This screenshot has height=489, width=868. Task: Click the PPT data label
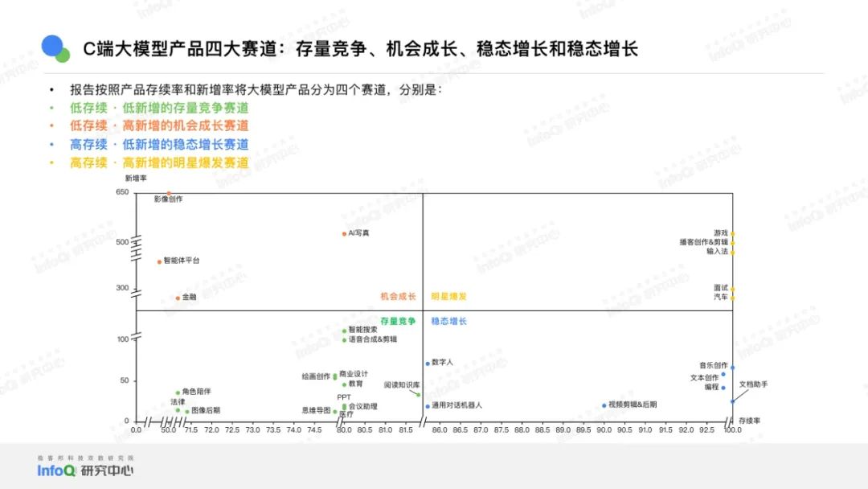(x=344, y=397)
